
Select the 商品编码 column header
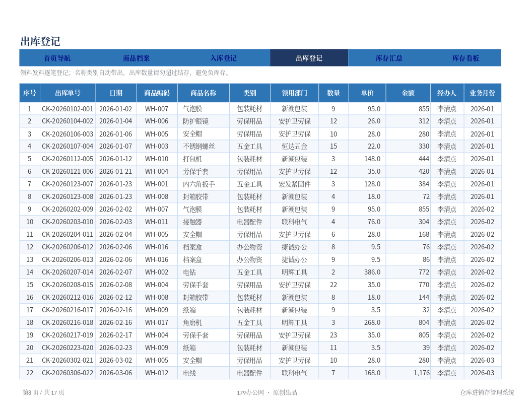click(x=157, y=93)
